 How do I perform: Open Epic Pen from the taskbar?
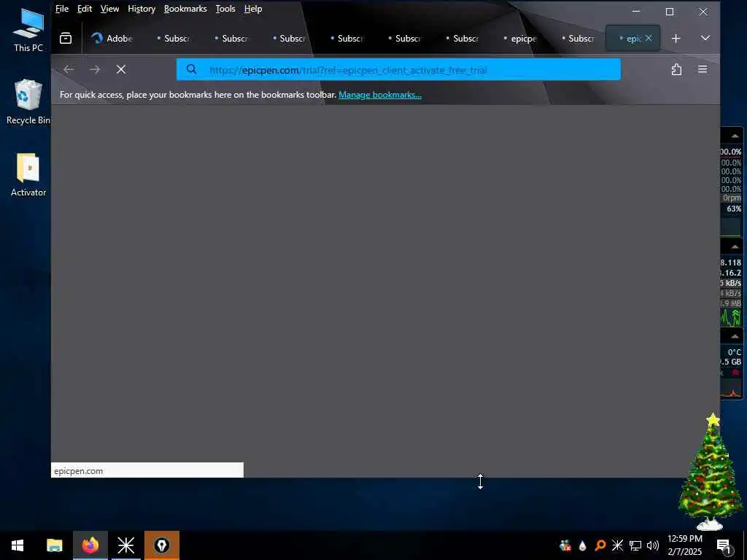[162, 545]
